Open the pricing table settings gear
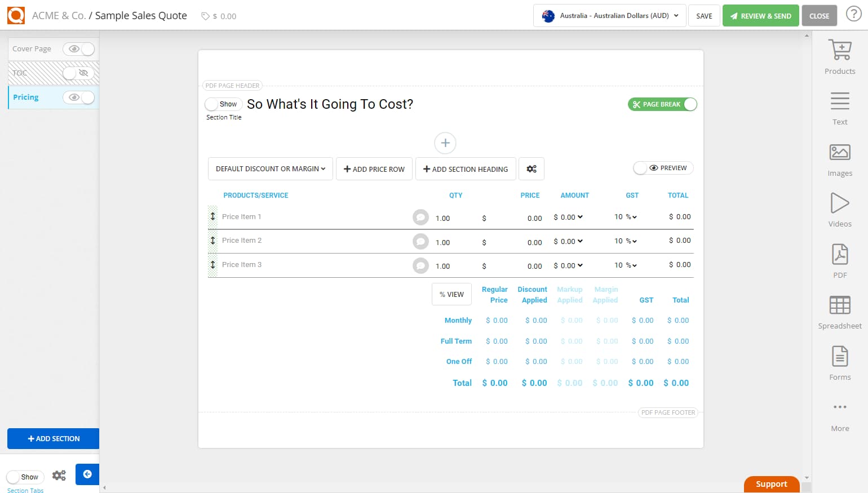 click(x=531, y=168)
